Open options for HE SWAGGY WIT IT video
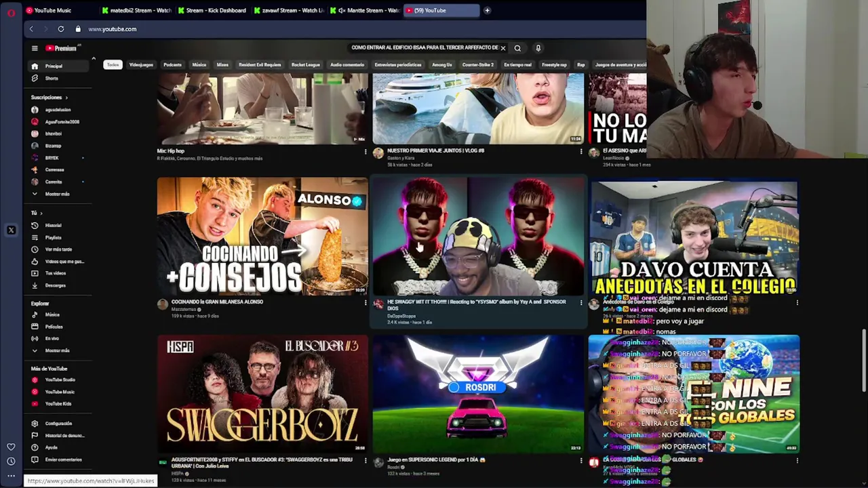 click(581, 303)
